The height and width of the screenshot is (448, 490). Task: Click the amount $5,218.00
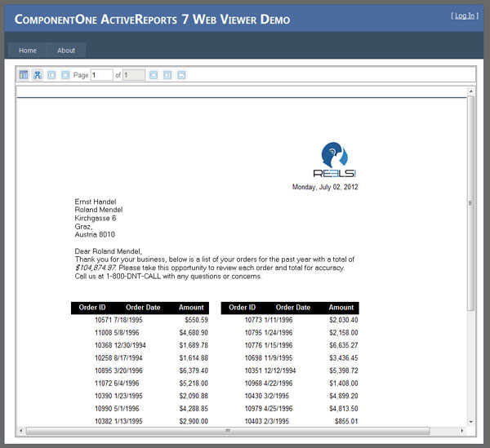pyautogui.click(x=194, y=384)
